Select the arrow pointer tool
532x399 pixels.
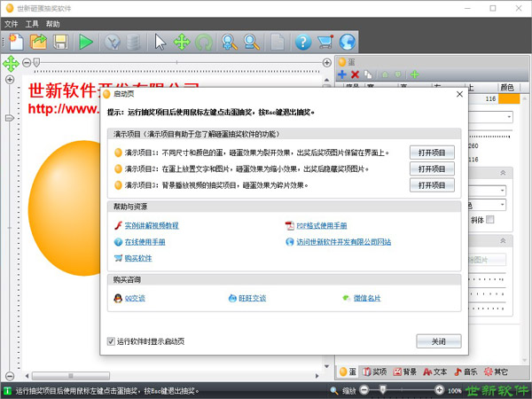pyautogui.click(x=160, y=42)
